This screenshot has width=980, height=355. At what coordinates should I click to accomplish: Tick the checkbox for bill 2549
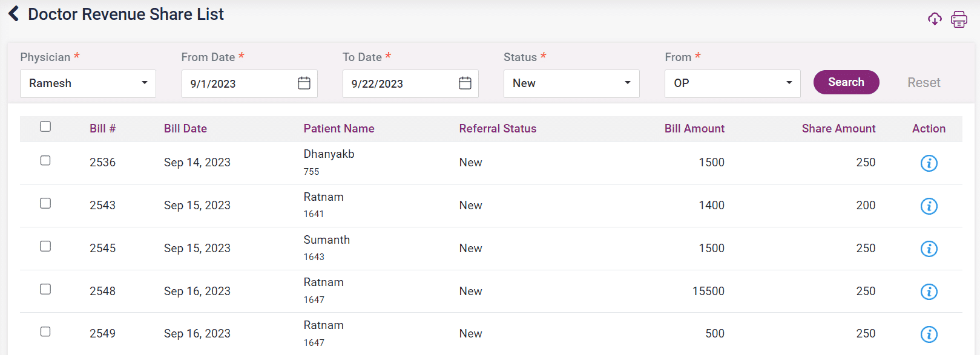tap(45, 331)
